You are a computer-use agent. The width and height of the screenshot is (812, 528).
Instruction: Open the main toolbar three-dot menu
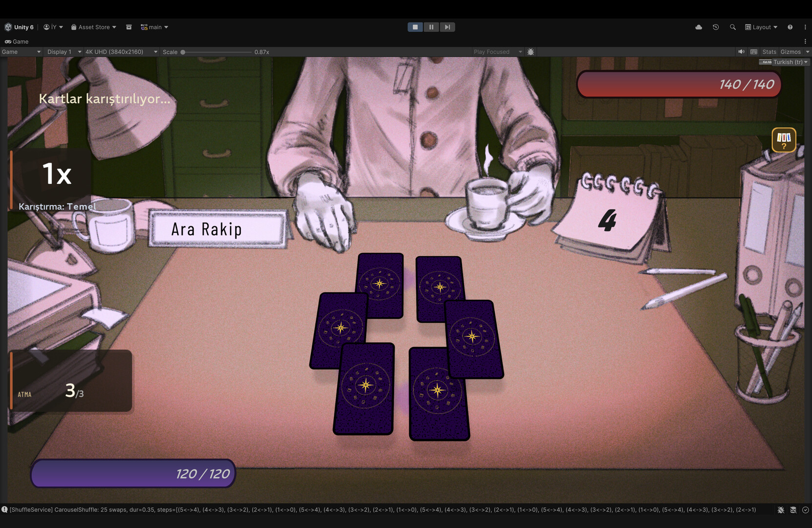point(805,27)
